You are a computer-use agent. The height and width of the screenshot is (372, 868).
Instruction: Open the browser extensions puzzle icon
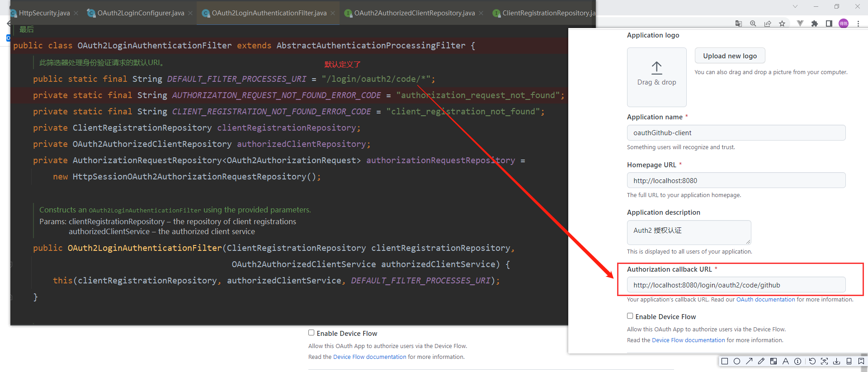tap(815, 24)
